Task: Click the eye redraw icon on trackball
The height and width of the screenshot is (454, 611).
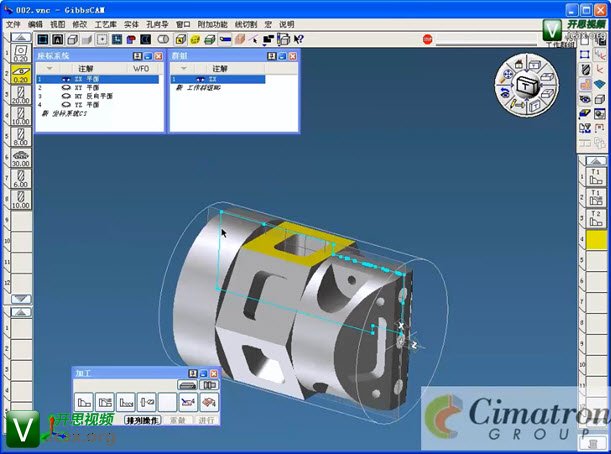Action: [505, 93]
